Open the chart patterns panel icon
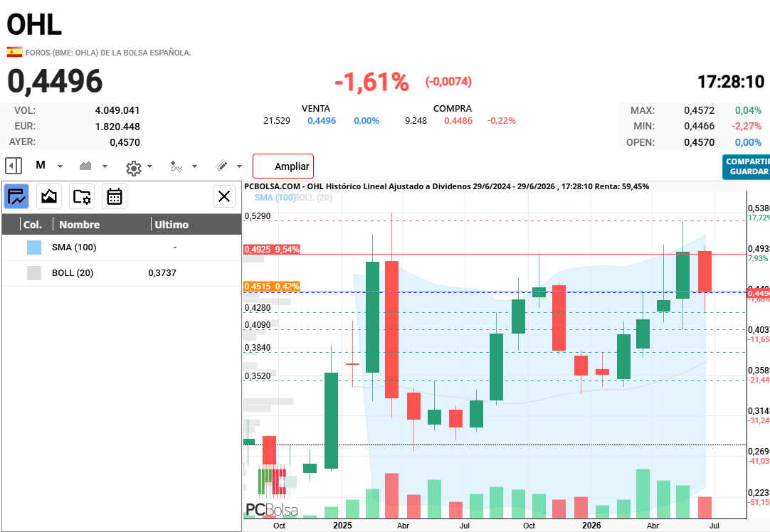Viewport: 770px width, 532px height. click(49, 197)
